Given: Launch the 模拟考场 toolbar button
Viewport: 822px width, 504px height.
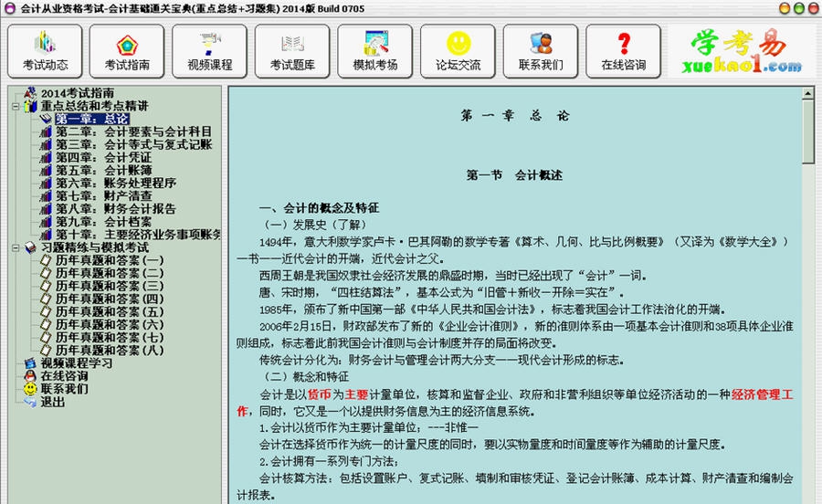Looking at the screenshot, I should click(375, 51).
